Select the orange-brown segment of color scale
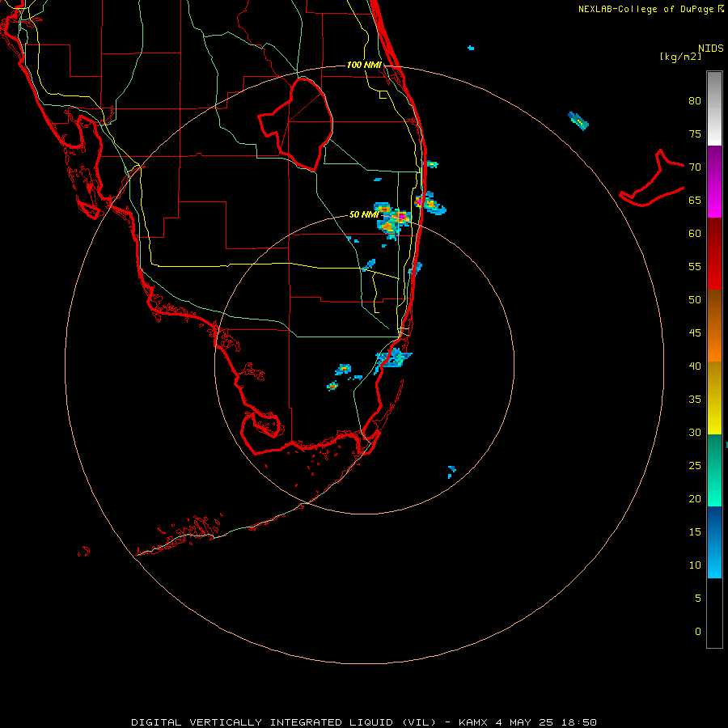728x728 pixels. (x=714, y=325)
